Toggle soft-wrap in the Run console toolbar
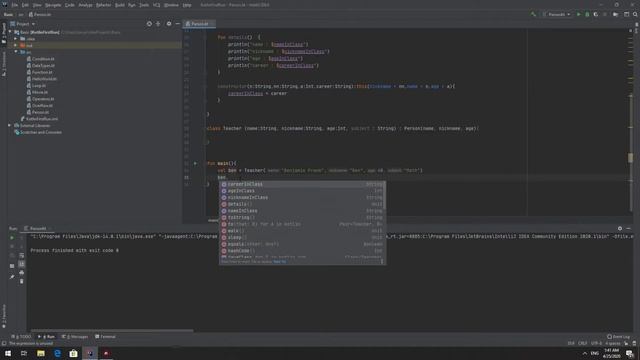Screen dimensions: 640x360 point(22,256)
